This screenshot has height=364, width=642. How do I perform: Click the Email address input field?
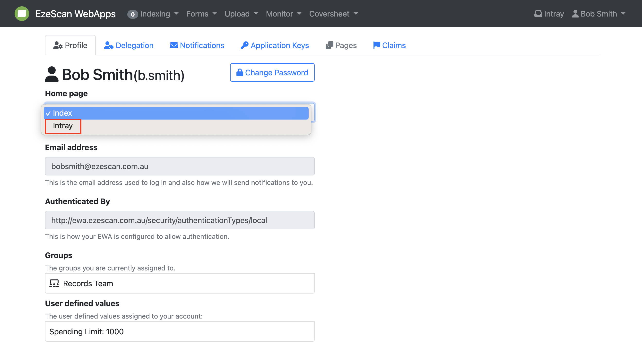coord(180,166)
